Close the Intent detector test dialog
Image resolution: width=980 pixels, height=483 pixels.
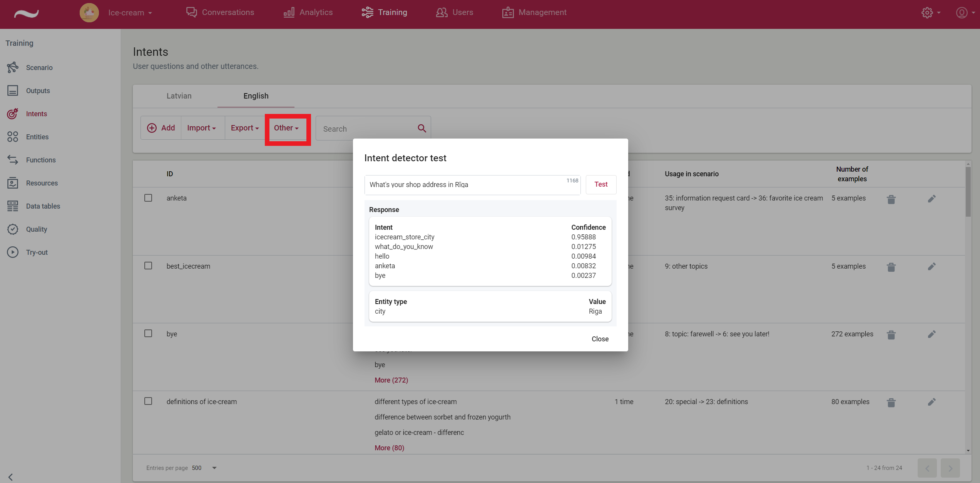[x=600, y=339]
